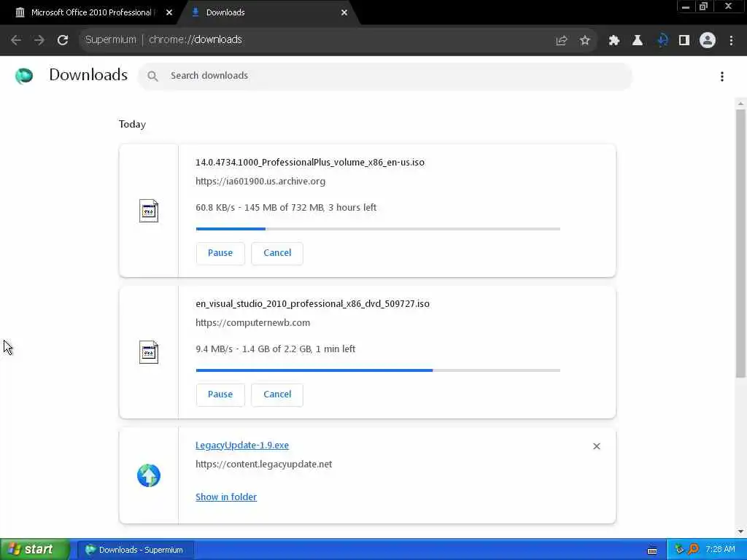Show LegacyUpdate-1.9.exe in folder

pyautogui.click(x=226, y=497)
